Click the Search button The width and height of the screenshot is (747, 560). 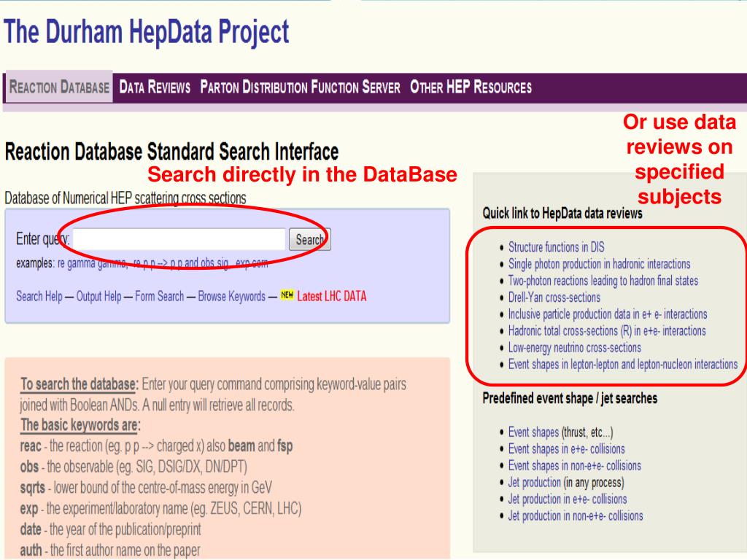click(309, 239)
